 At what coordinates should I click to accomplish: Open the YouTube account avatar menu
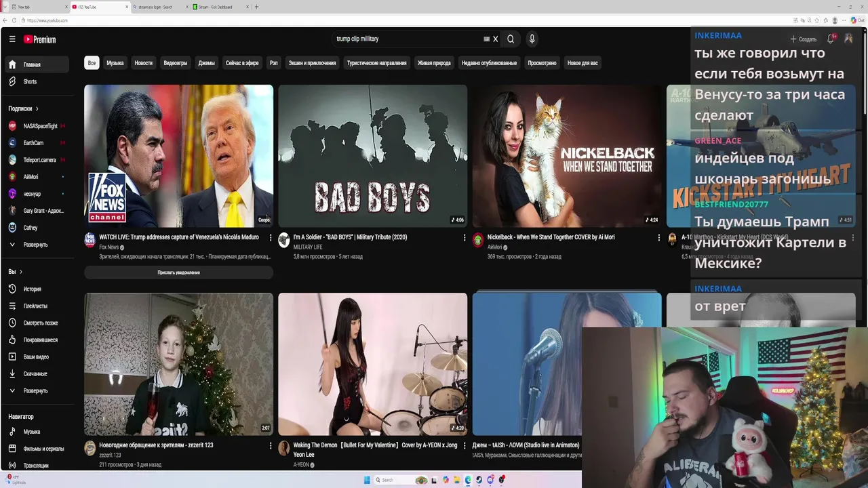click(x=848, y=39)
